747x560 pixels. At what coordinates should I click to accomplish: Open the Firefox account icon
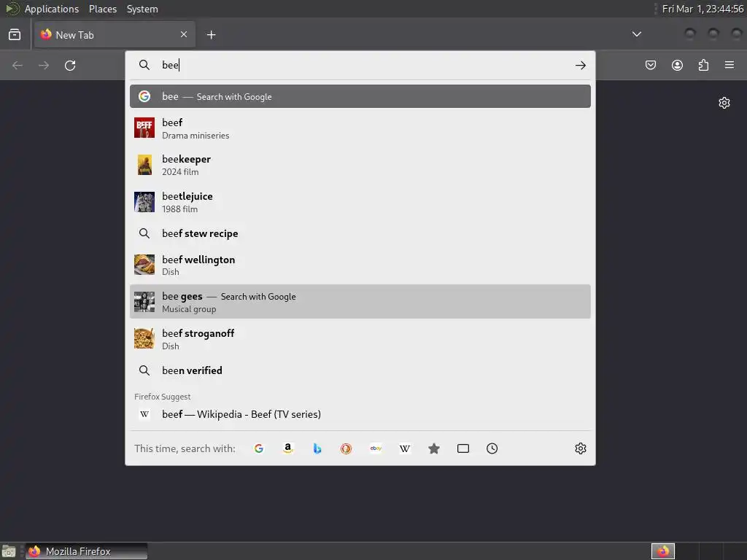pyautogui.click(x=677, y=65)
